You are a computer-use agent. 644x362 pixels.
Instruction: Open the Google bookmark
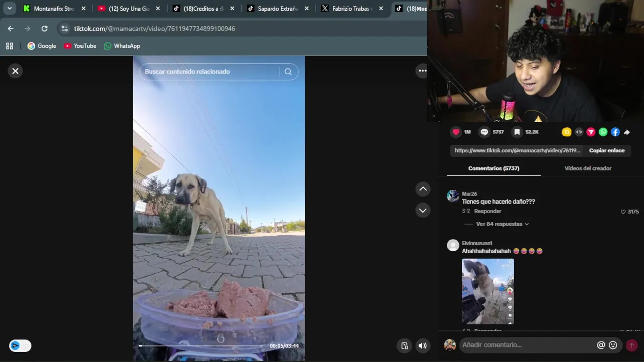pos(42,46)
